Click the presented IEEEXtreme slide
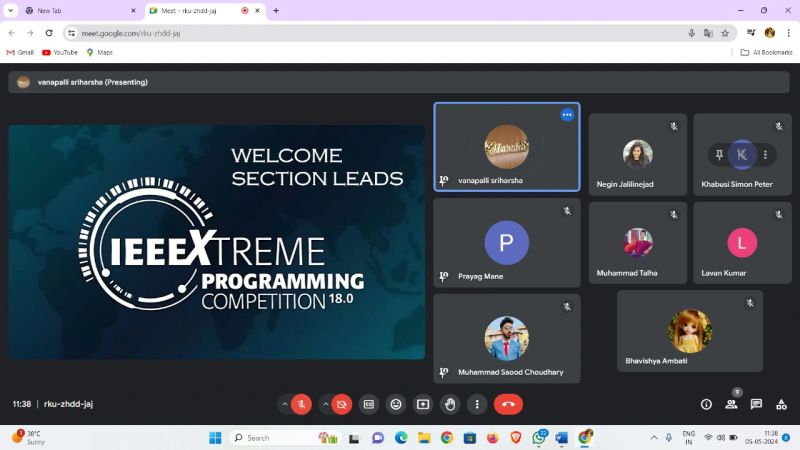 coord(216,242)
